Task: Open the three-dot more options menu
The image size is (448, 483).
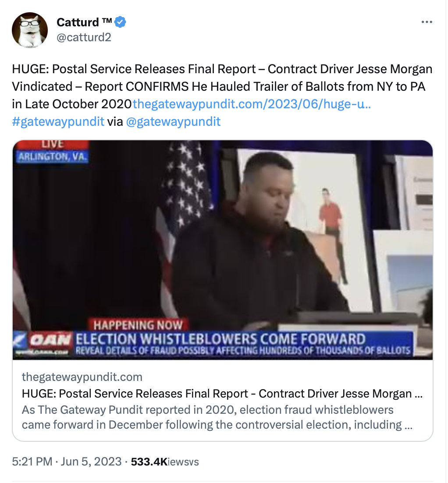Action: [427, 22]
